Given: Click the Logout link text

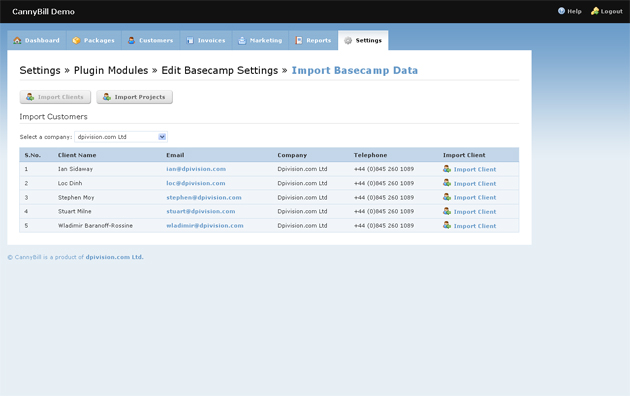Looking at the screenshot, I should [x=612, y=11].
